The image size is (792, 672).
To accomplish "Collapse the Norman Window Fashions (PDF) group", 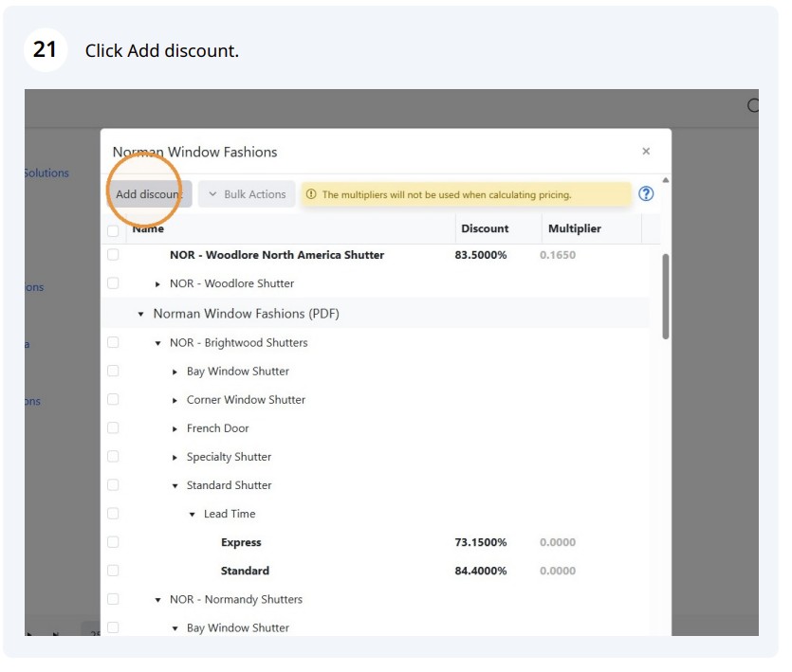I will coord(141,315).
